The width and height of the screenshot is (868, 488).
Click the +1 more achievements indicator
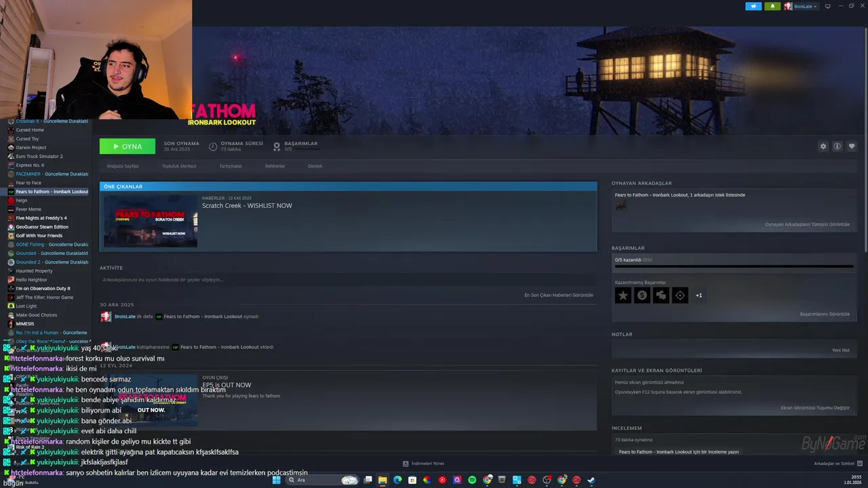(x=698, y=296)
